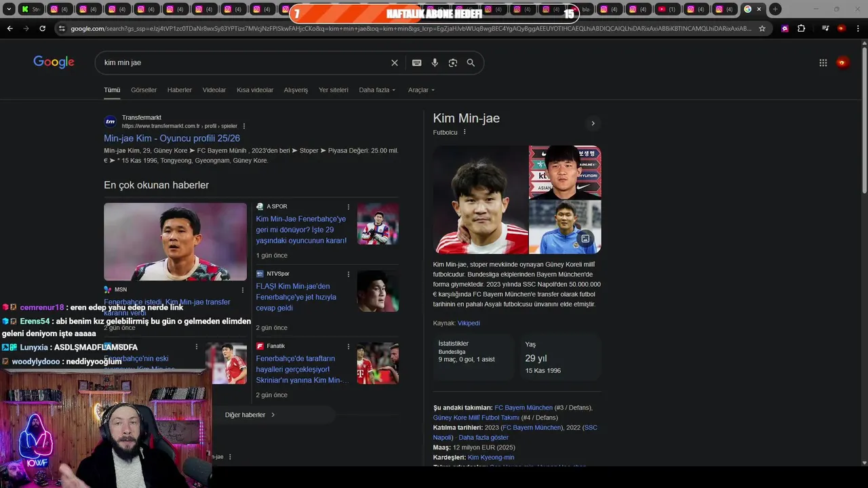The image size is (868, 488).
Task: Click into the kim min jae search field
Action: click(244, 62)
